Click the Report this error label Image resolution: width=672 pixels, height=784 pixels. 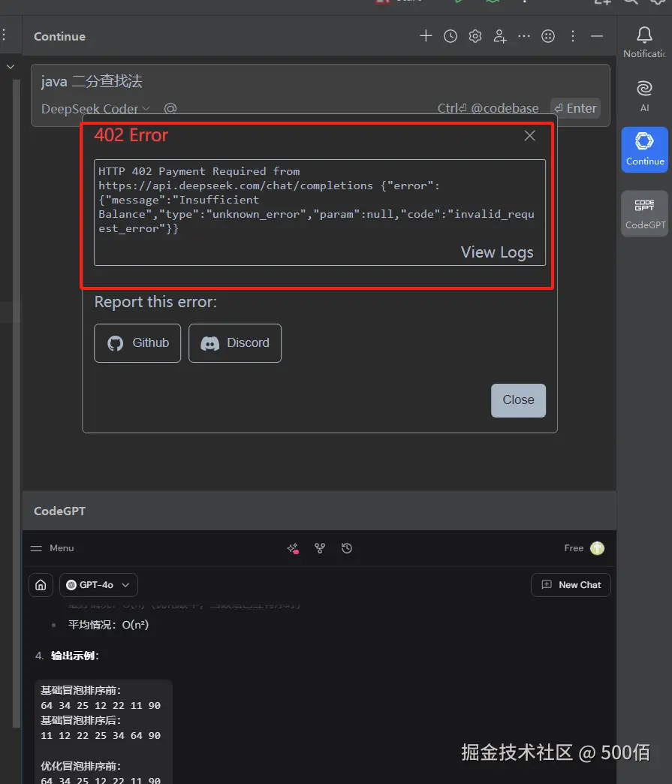tap(155, 302)
